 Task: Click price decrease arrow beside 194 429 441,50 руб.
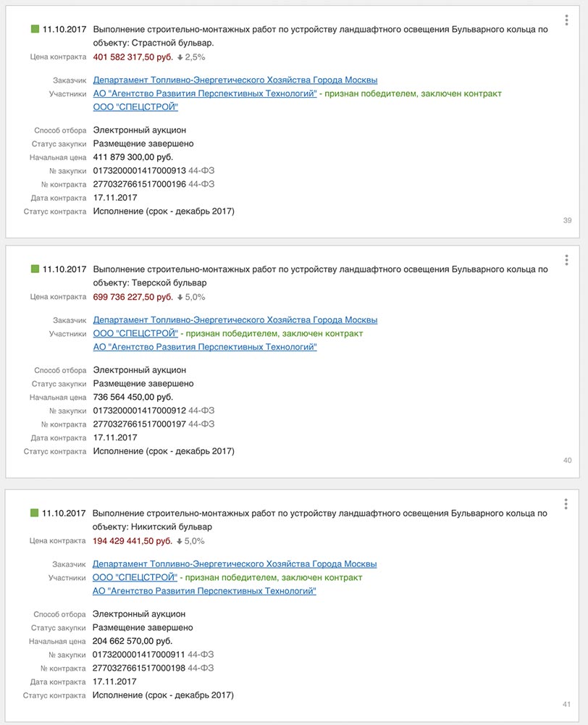(x=180, y=542)
